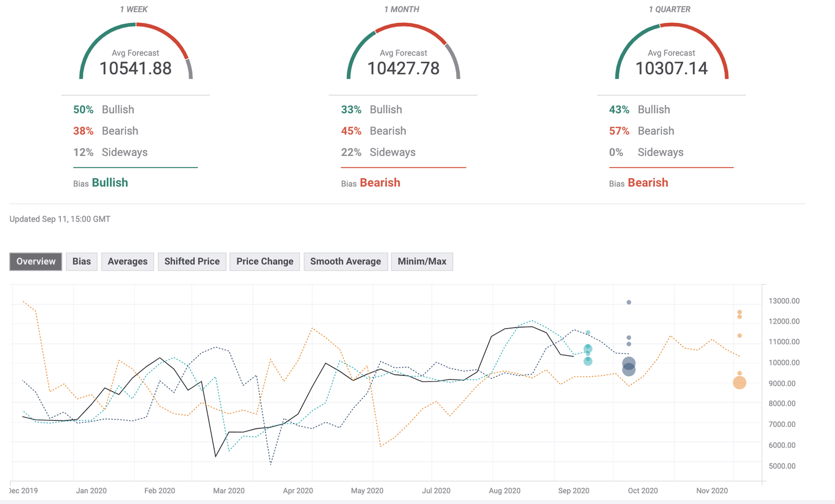Select the Minim/Max tab

[422, 261]
